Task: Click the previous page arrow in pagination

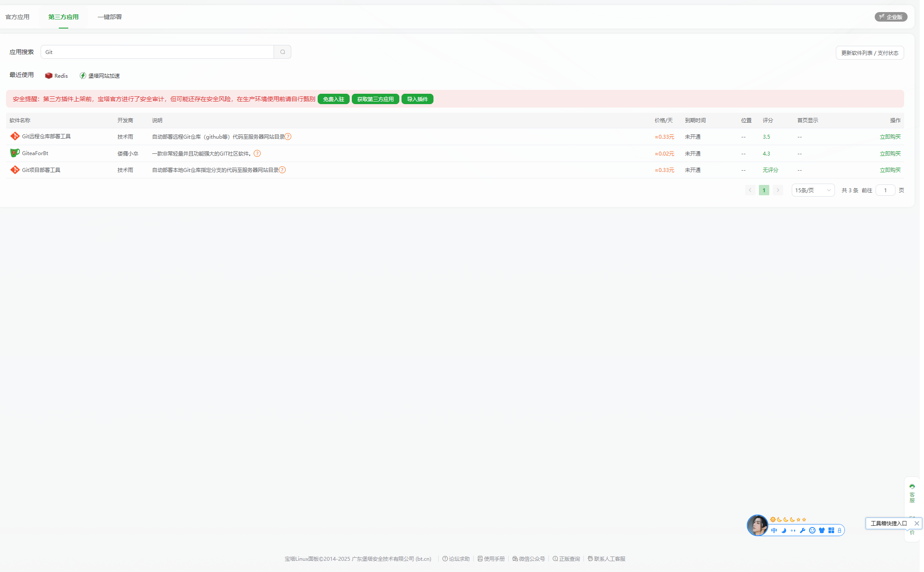Action: 750,190
